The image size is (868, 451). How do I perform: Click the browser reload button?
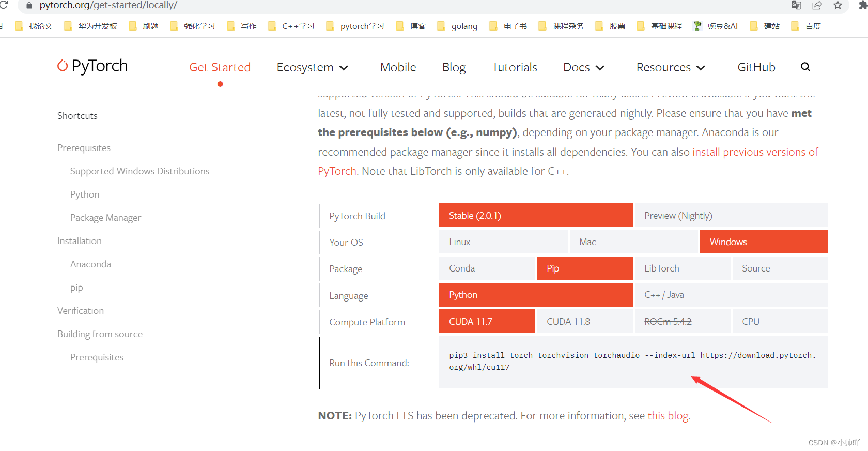coord(4,5)
